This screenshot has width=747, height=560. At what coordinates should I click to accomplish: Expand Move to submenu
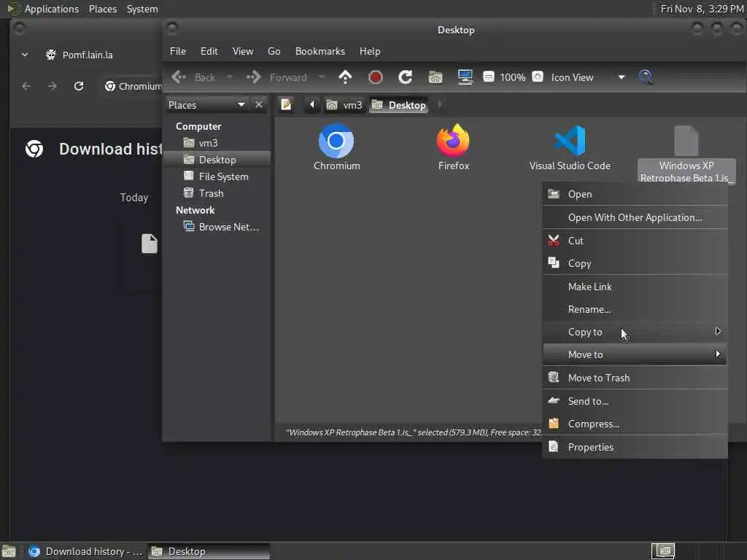pyautogui.click(x=635, y=354)
